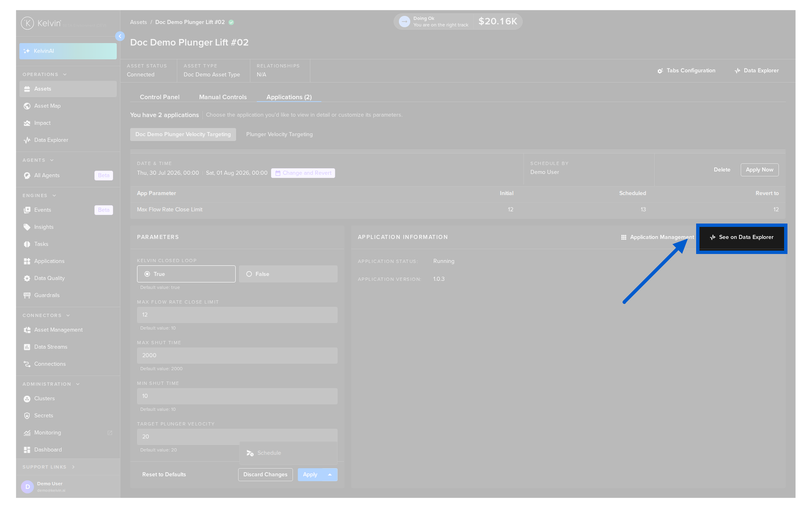
Task: Collapse the Engines section
Action: (54, 196)
